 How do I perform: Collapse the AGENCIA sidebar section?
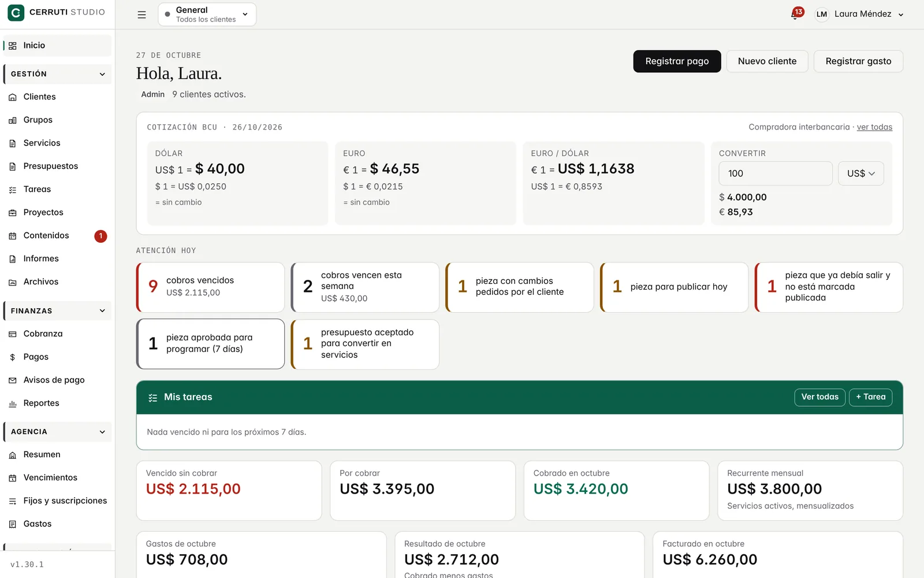(58, 432)
